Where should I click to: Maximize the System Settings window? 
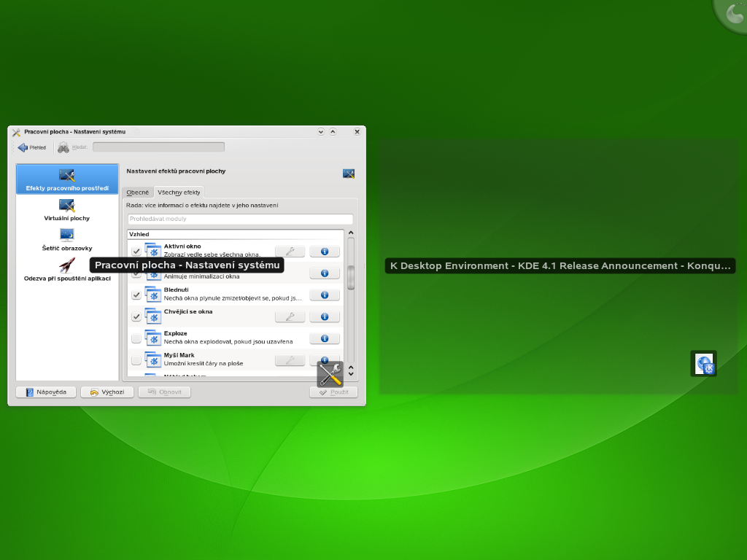[333, 132]
